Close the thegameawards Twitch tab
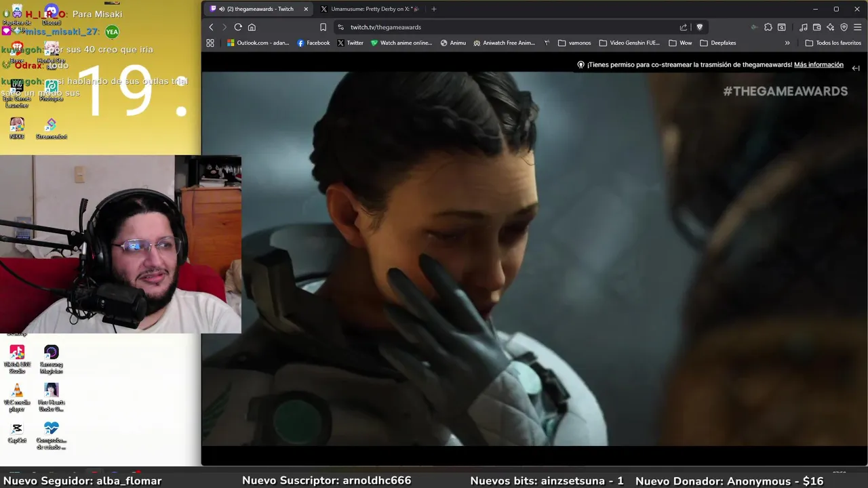868x488 pixels. [x=306, y=9]
